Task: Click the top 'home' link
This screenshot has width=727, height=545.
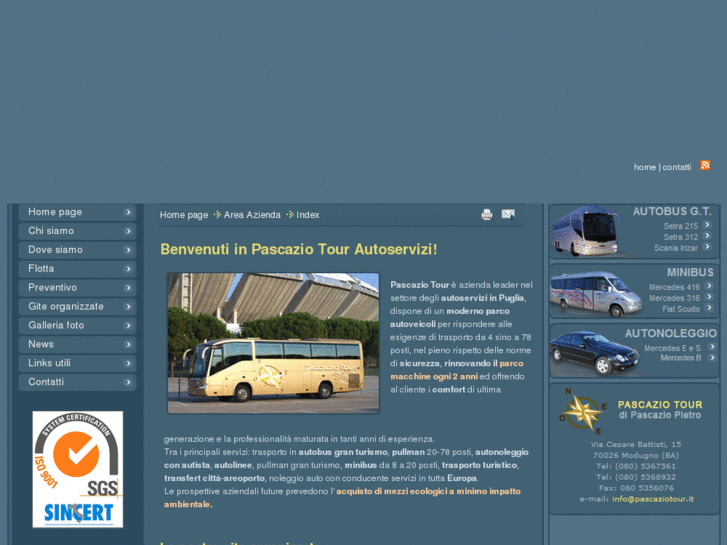Action: pyautogui.click(x=644, y=167)
